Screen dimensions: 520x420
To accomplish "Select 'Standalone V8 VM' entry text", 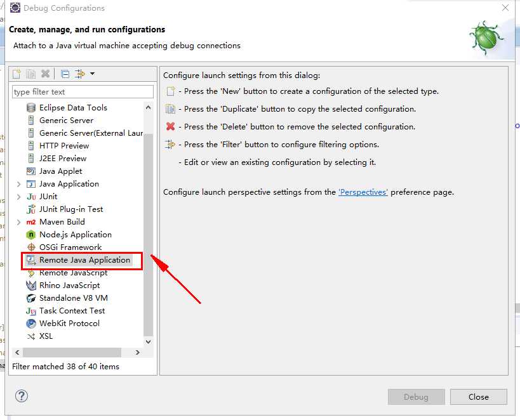I will tap(73, 298).
